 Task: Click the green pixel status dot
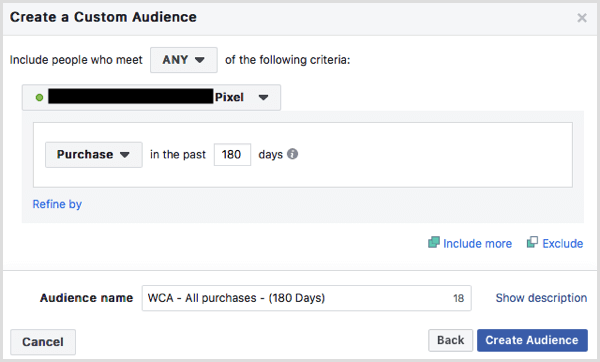39,98
